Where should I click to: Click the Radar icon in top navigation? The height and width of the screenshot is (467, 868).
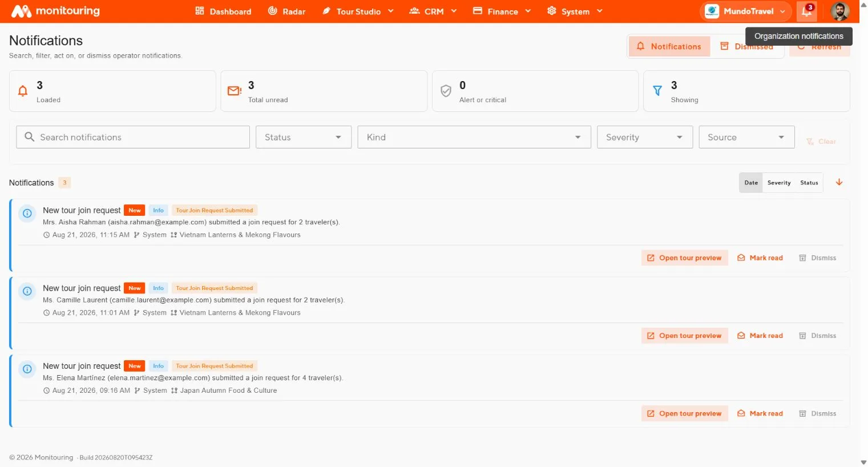[273, 11]
